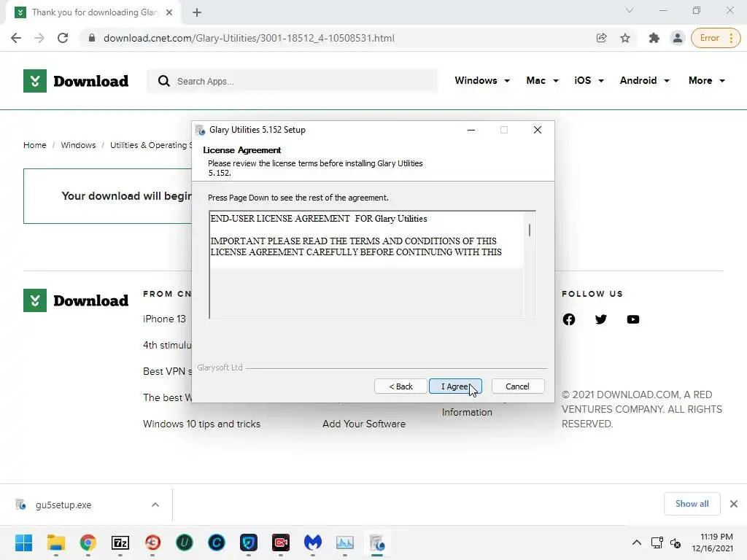Click the I Agree button
747x560 pixels.
coord(455,386)
